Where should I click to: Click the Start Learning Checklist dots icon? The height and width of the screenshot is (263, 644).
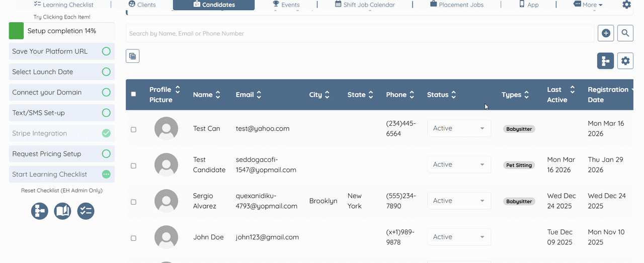pyautogui.click(x=106, y=174)
